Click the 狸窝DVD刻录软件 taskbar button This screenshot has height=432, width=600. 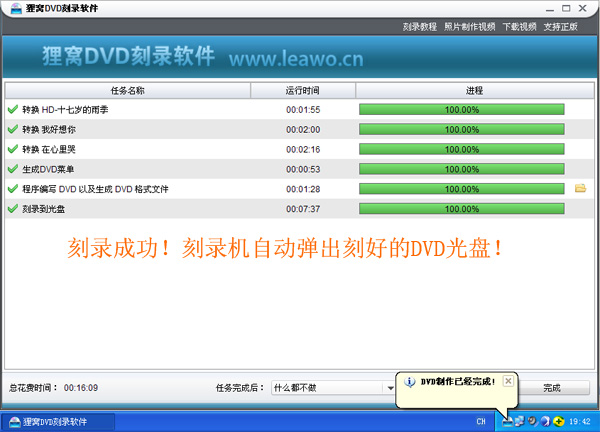pyautogui.click(x=58, y=422)
